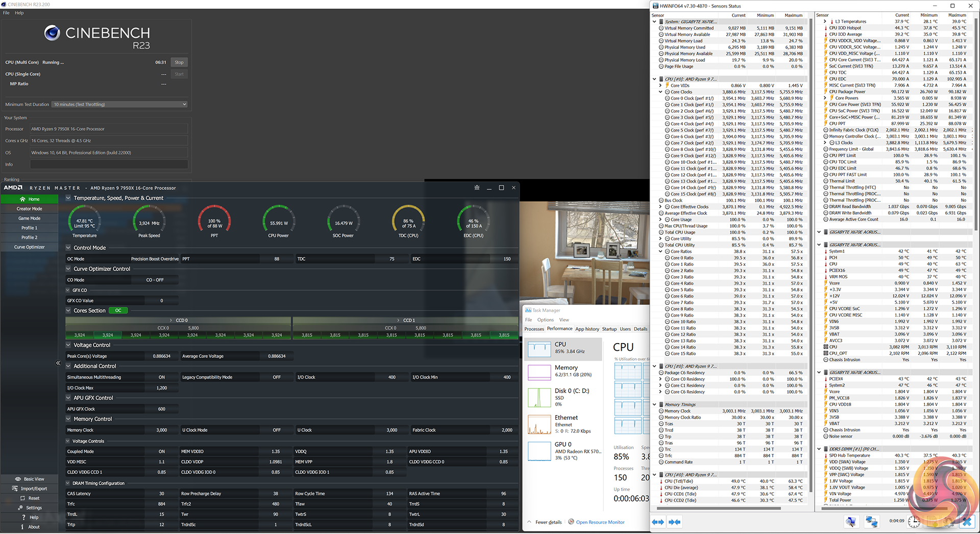Click HWiNFO clock reset timer icon
The image size is (980, 534).
pos(914,522)
